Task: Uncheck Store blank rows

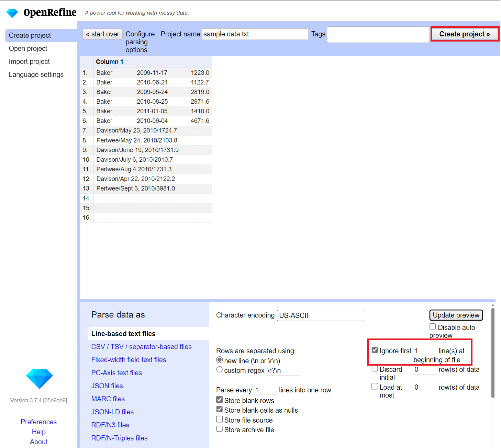Action: click(220, 400)
